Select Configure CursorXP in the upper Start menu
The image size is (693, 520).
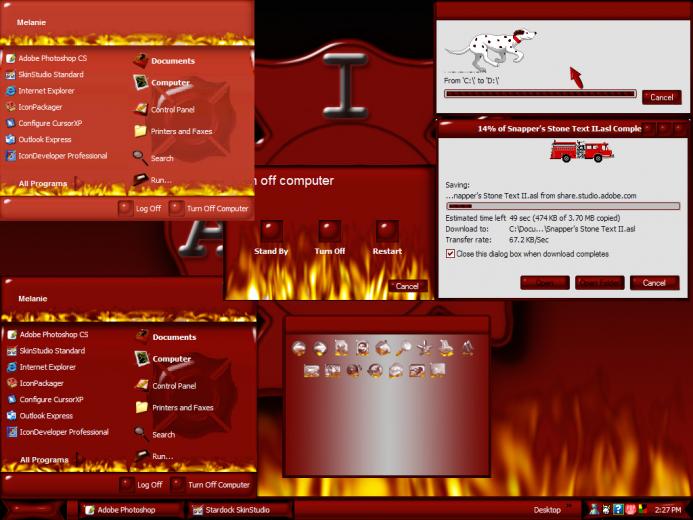(44, 123)
